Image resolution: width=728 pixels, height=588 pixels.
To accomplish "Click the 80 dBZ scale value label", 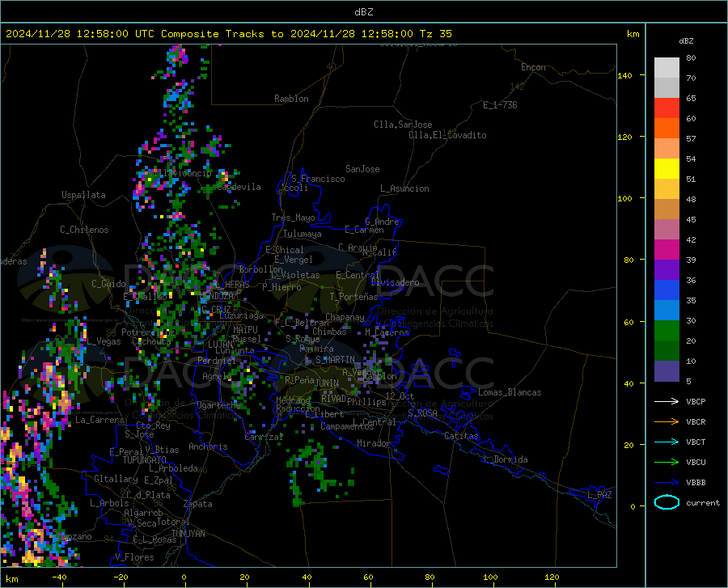I will click(x=691, y=58).
